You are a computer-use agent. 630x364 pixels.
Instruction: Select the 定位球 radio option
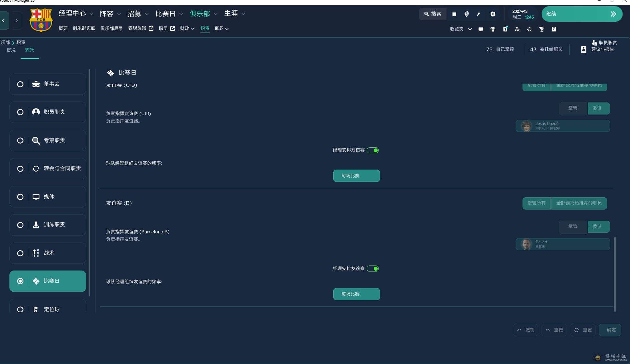click(x=20, y=309)
